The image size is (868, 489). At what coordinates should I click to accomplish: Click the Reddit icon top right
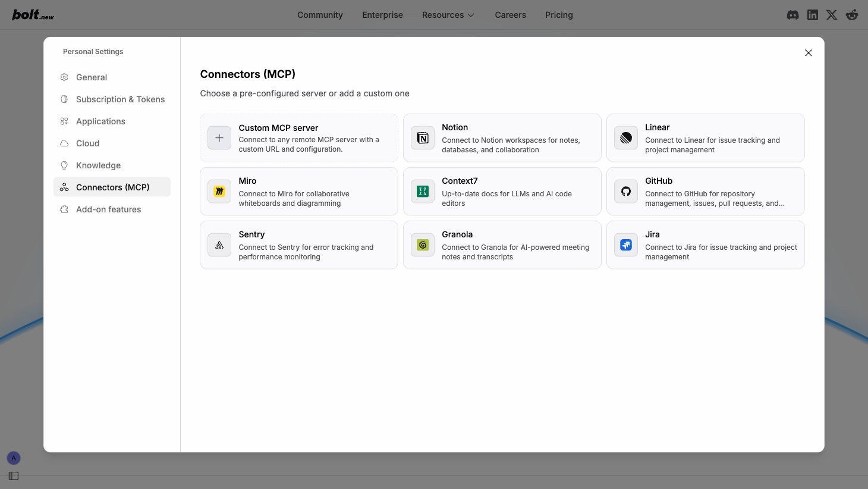tap(851, 15)
